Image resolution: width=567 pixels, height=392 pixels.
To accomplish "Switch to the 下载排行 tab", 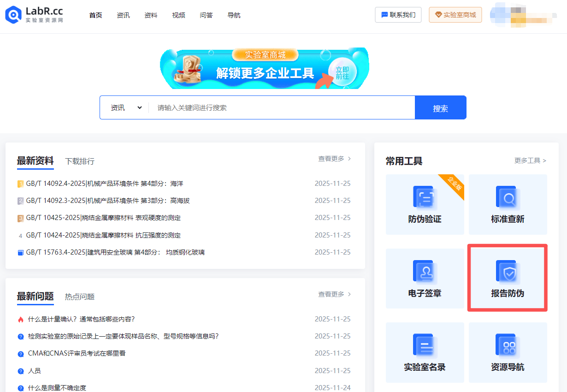I will (x=80, y=161).
